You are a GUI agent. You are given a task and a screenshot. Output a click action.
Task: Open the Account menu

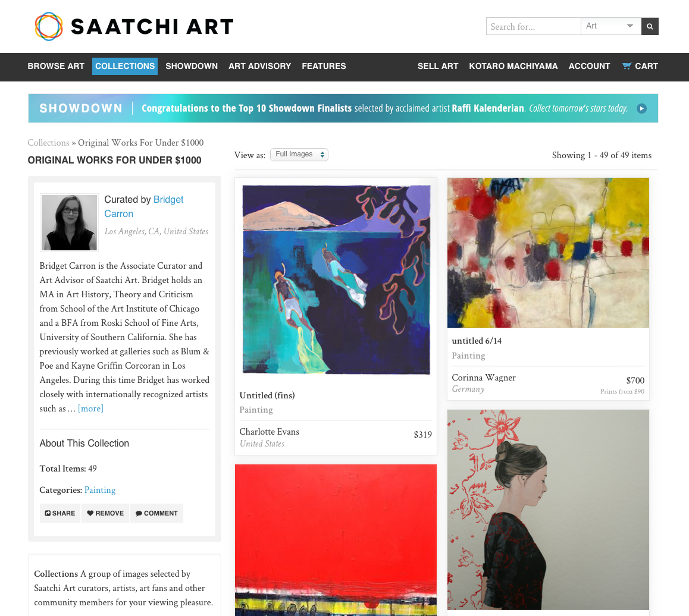pos(589,67)
